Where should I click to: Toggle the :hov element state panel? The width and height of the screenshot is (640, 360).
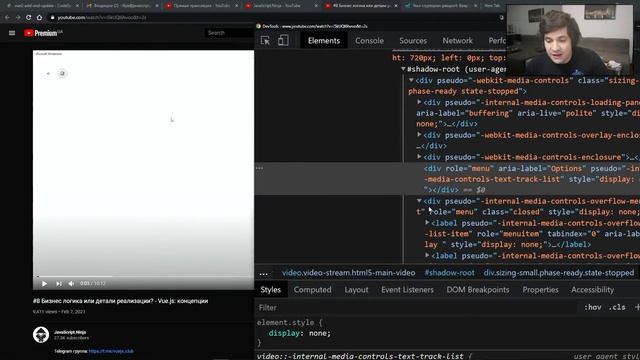(592, 307)
